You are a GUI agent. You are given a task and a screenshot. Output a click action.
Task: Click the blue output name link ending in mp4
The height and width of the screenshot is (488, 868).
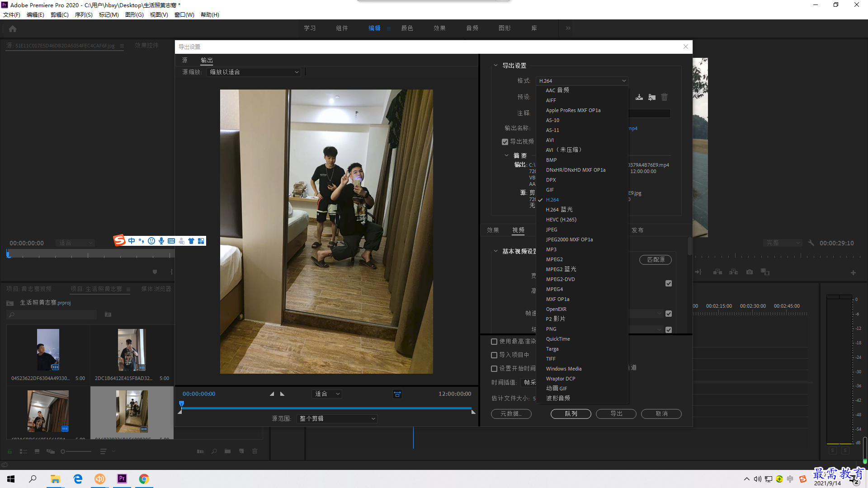(x=633, y=129)
